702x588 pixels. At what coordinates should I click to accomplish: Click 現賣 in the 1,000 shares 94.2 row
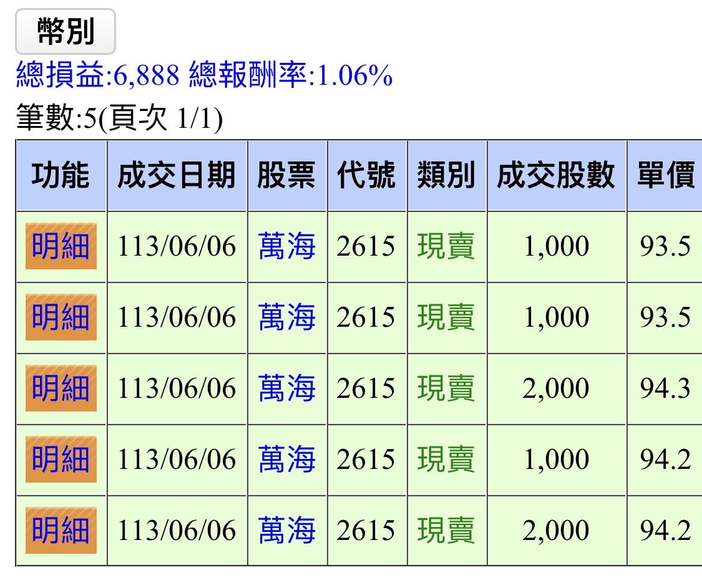446,459
